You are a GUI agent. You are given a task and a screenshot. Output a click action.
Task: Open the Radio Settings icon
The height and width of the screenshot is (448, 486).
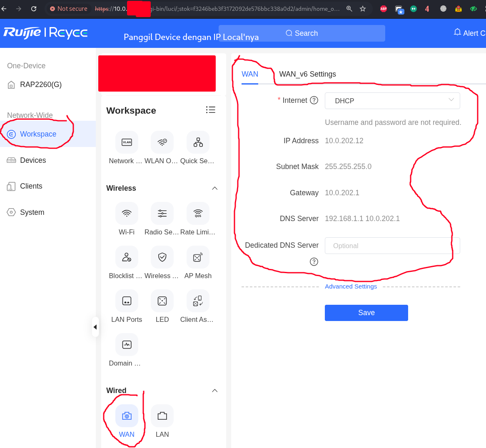click(162, 214)
